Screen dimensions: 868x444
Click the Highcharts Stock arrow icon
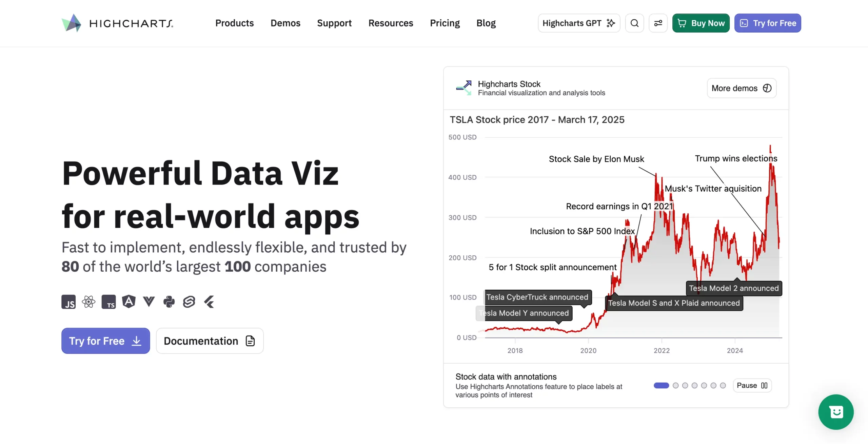(464, 88)
